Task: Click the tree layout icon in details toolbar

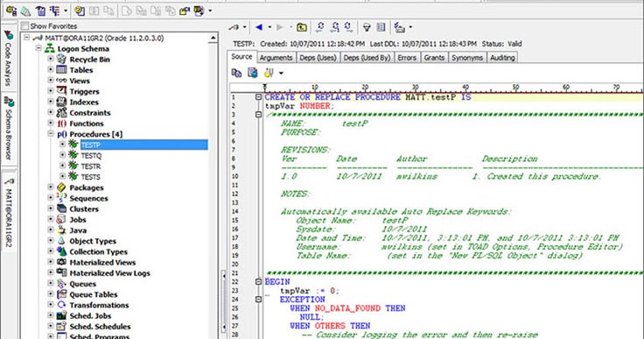Action: coord(399,27)
